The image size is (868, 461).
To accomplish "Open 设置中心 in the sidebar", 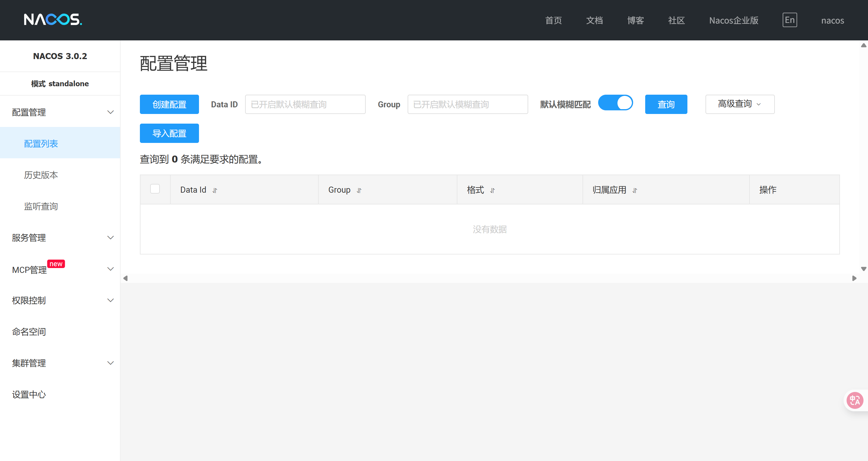I will pyautogui.click(x=60, y=394).
